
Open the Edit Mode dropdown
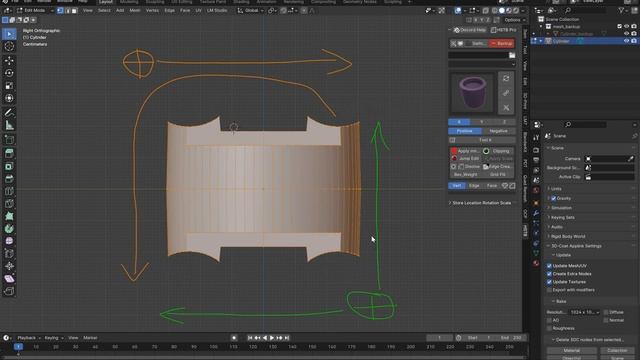35,11
